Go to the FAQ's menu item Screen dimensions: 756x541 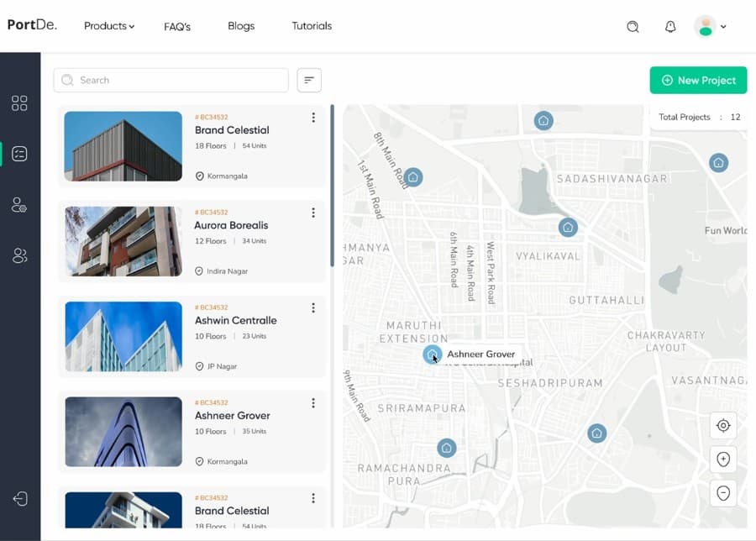(177, 27)
